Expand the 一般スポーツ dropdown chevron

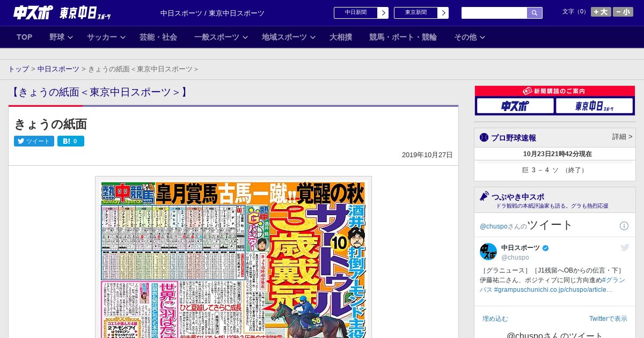pos(245,38)
